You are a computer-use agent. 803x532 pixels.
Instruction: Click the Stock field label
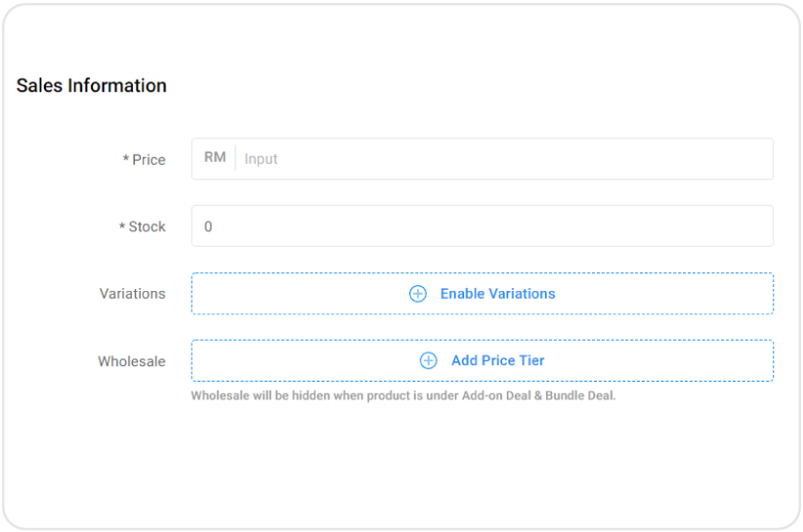147,226
